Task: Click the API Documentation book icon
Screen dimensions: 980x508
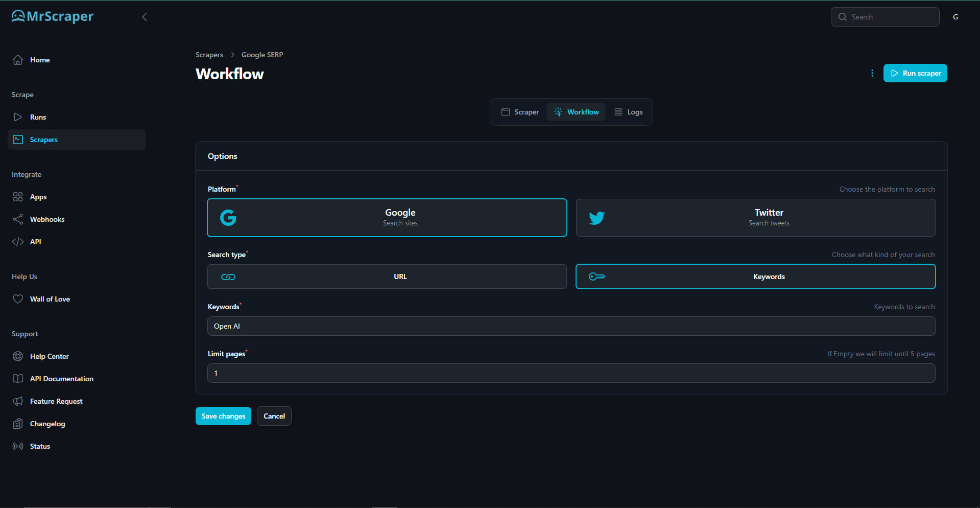Action: pos(18,379)
